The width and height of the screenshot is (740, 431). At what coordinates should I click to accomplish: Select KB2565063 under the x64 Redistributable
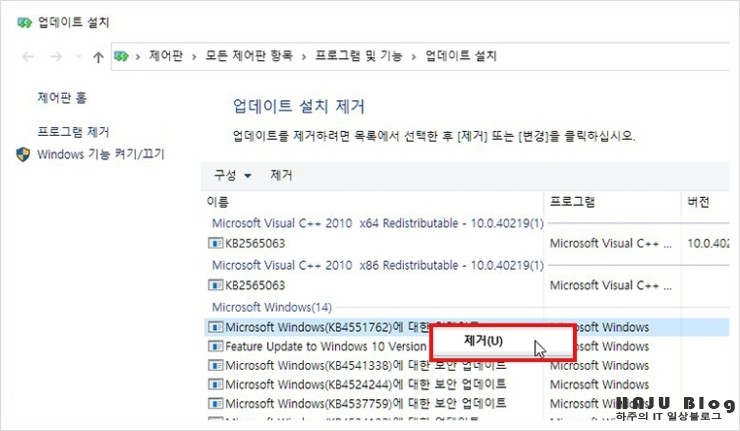(255, 243)
